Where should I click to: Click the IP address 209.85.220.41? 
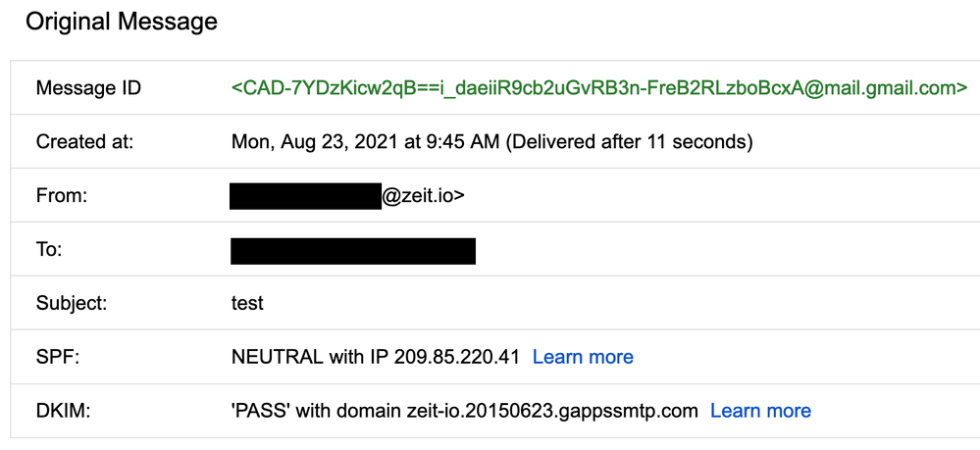click(x=456, y=357)
